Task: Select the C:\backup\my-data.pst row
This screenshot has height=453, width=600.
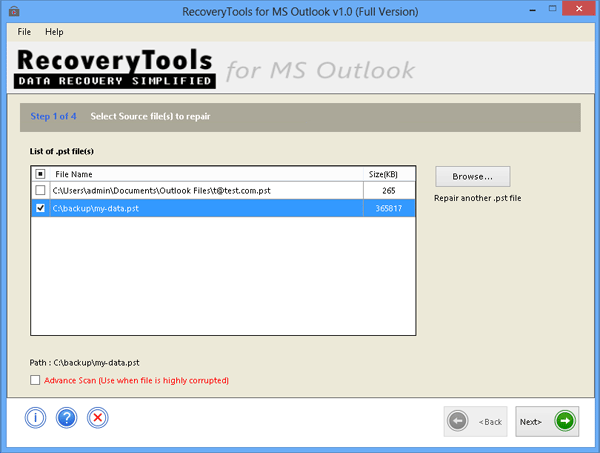Action: click(223, 208)
